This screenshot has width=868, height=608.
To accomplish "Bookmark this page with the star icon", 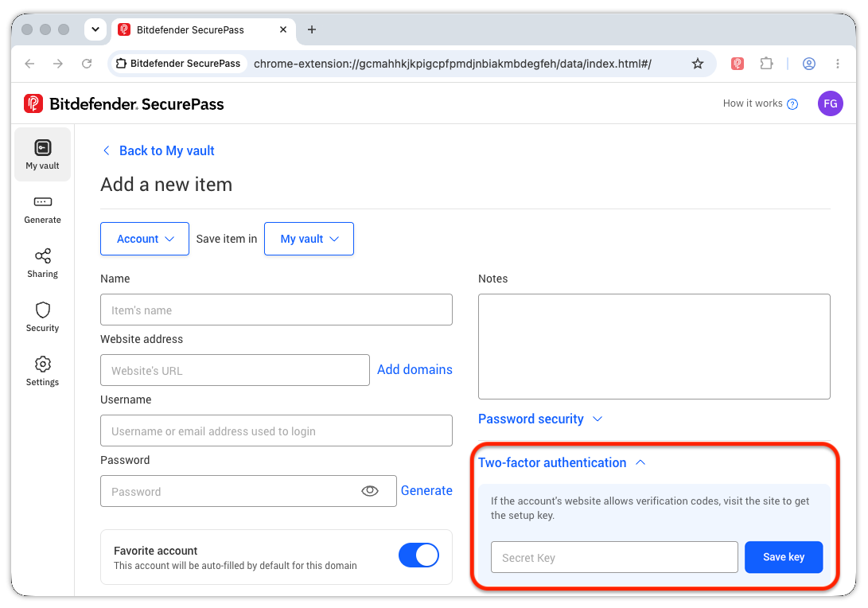I will tap(698, 64).
